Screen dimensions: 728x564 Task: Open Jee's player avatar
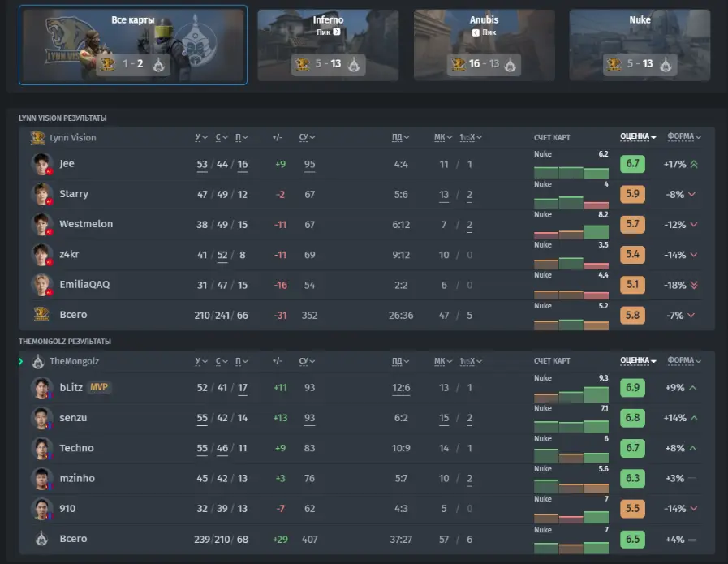click(x=41, y=163)
